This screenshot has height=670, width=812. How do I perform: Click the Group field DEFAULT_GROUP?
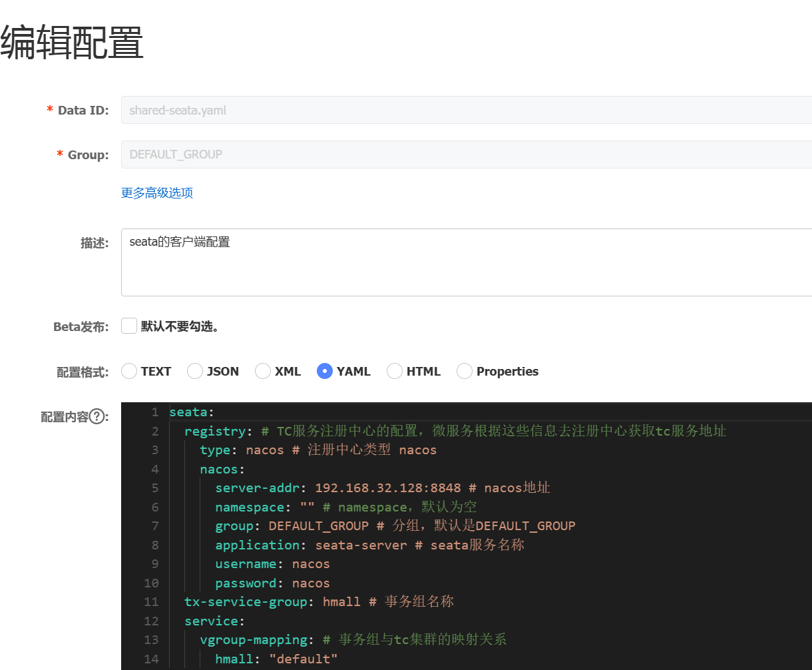[x=467, y=155]
